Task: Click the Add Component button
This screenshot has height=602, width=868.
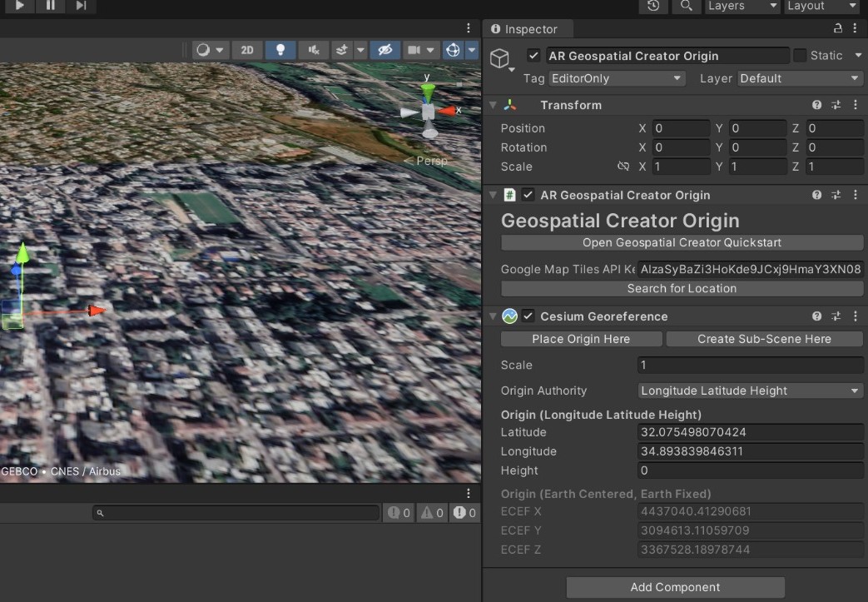Action: click(x=676, y=587)
